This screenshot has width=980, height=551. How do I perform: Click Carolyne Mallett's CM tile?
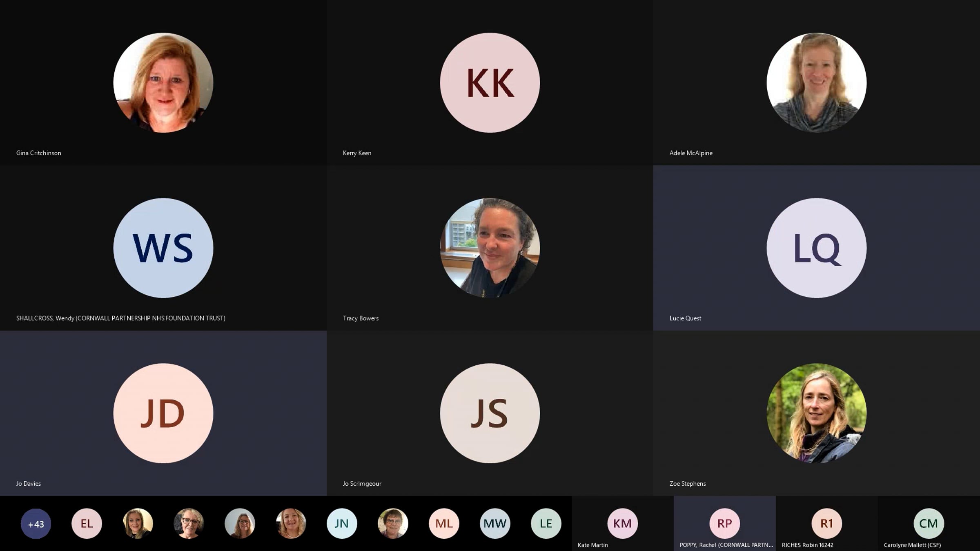(x=929, y=523)
